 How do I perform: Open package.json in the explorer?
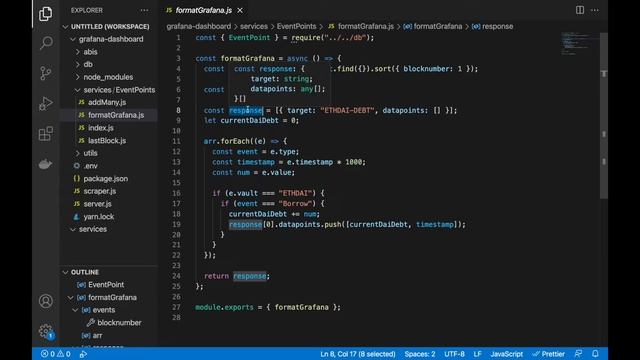(x=109, y=178)
